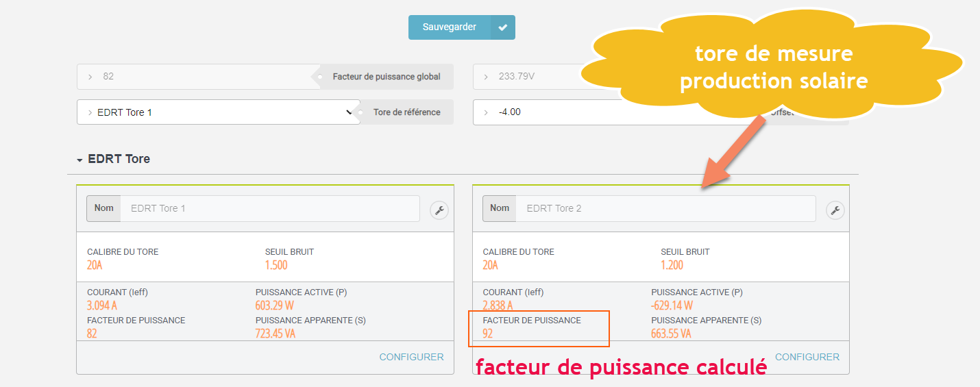Click the Nom label of EDRT Tore 2
This screenshot has height=387, width=980.
click(500, 208)
